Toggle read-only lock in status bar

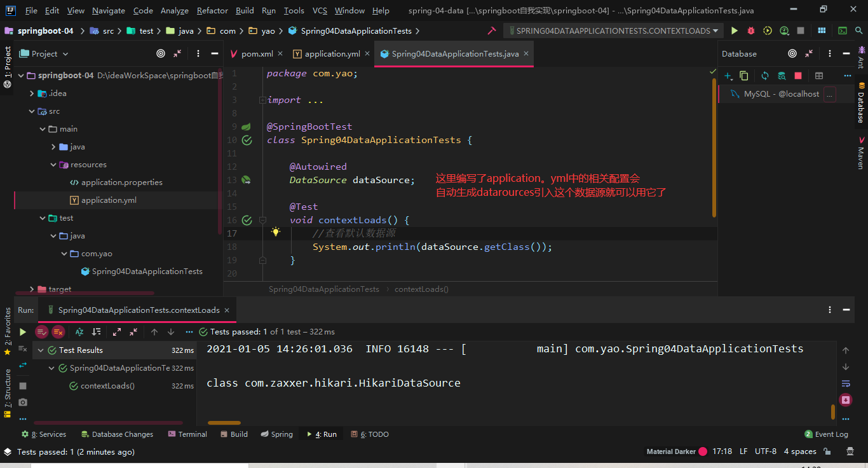(827, 451)
